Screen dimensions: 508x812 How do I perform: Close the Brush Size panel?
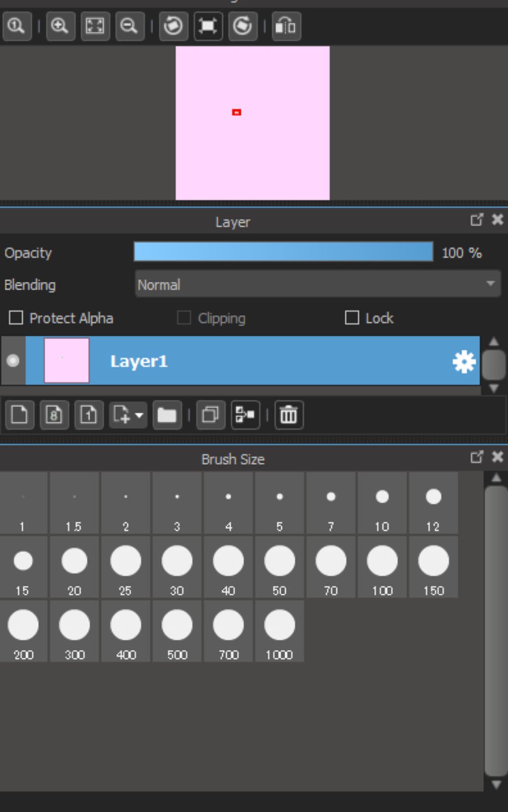point(498,457)
